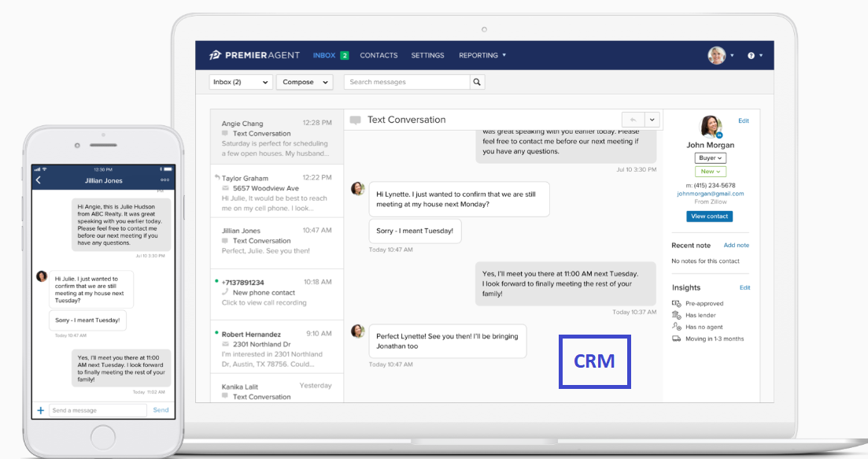
Task: Click the search magnifier icon
Action: pyautogui.click(x=477, y=82)
